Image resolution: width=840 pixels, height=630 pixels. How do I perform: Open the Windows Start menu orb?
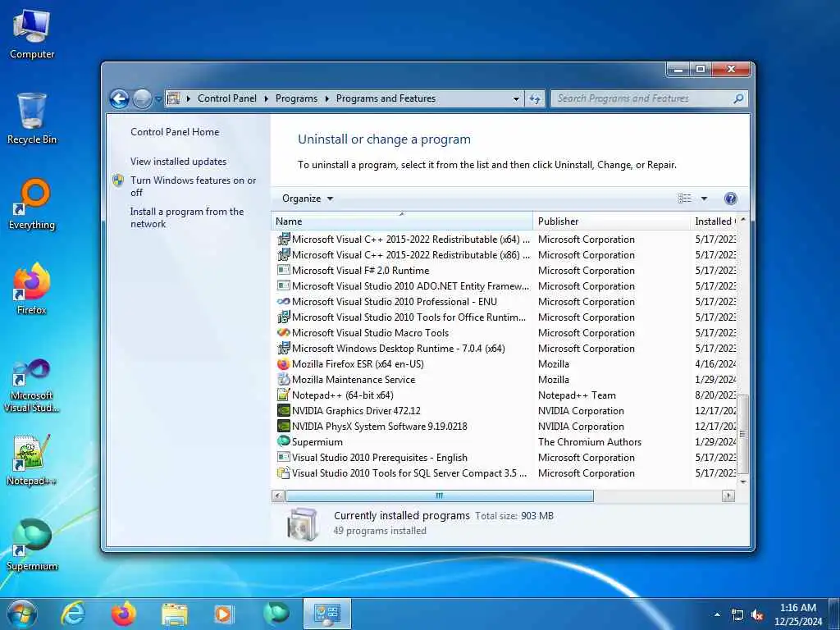click(22, 614)
